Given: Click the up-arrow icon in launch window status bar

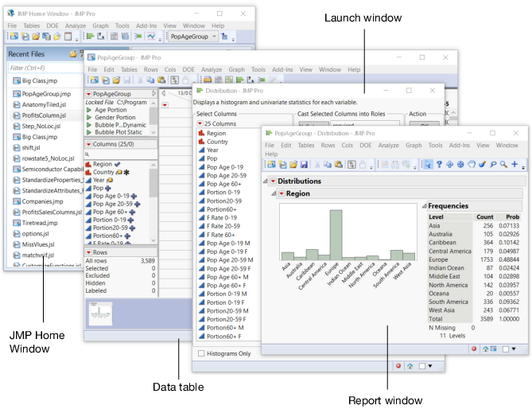Looking at the screenshot, I should [410, 366].
